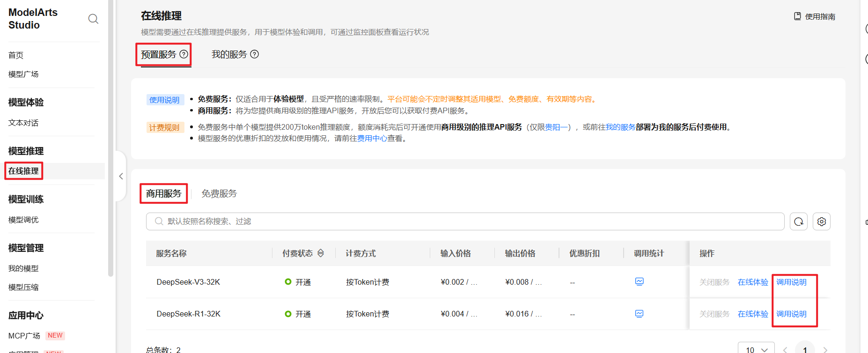Image resolution: width=868 pixels, height=353 pixels.
Task: Refresh the service list
Action: click(x=799, y=221)
